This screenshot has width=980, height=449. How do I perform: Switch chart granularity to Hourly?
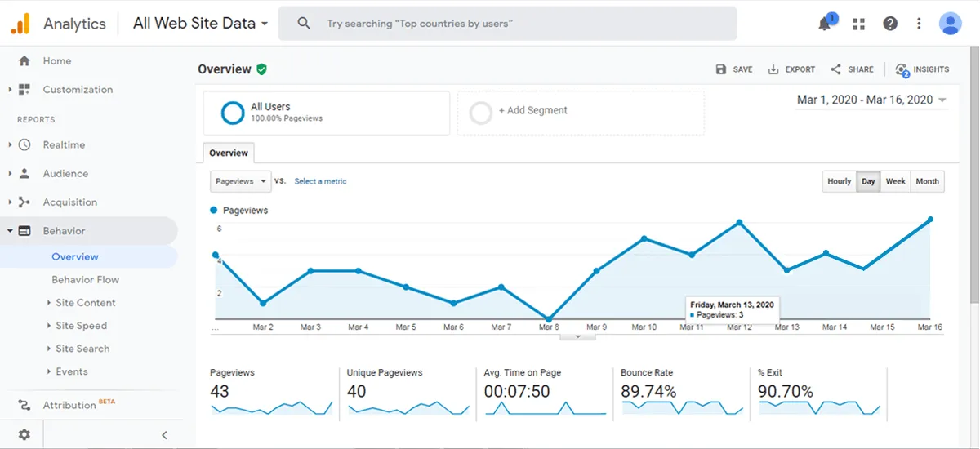[839, 181]
